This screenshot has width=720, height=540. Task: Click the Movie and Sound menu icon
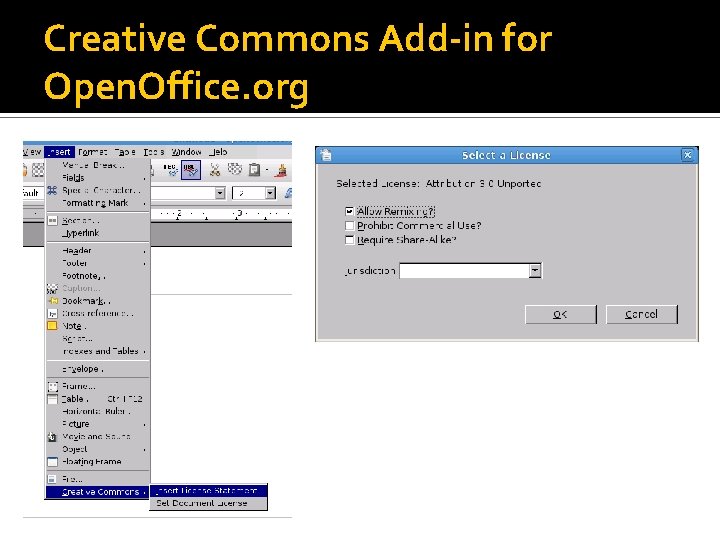[52, 437]
